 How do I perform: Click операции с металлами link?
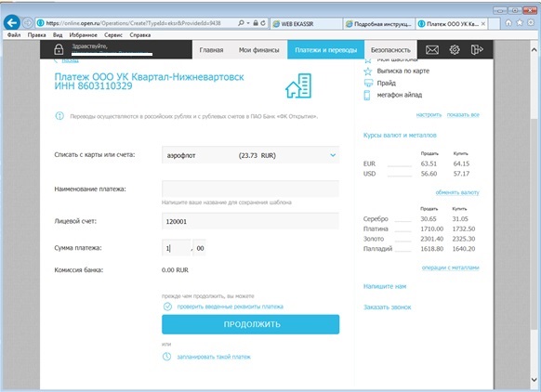[450, 268]
